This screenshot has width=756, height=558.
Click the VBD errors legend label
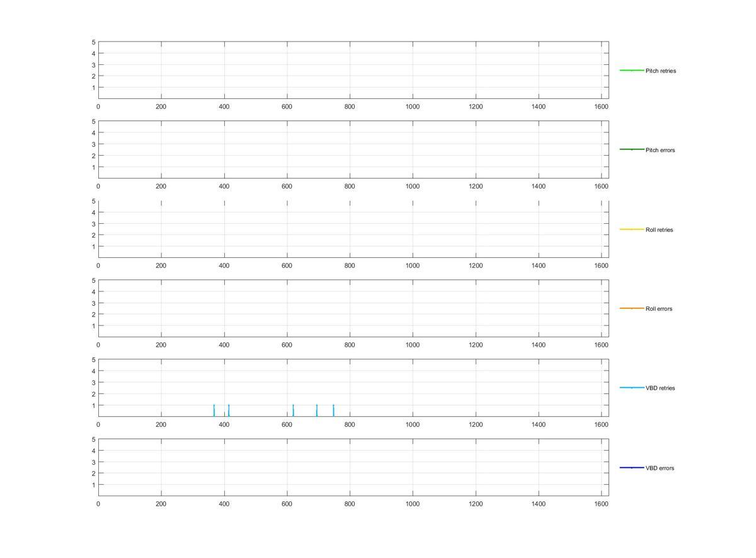tap(660, 468)
